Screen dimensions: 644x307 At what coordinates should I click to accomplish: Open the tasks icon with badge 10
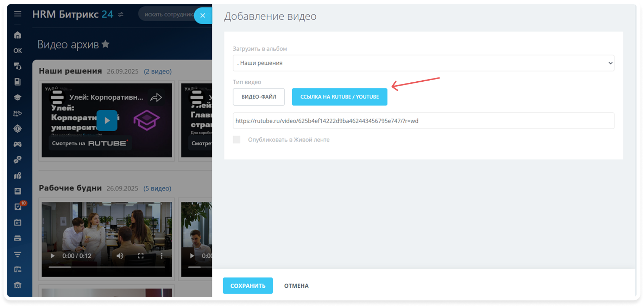click(x=18, y=207)
